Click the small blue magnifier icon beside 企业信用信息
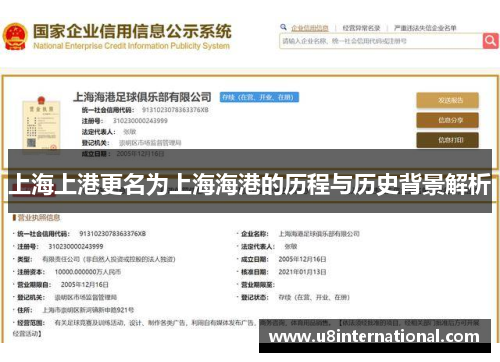Viewport: 500px width, 362px height. click(x=283, y=27)
